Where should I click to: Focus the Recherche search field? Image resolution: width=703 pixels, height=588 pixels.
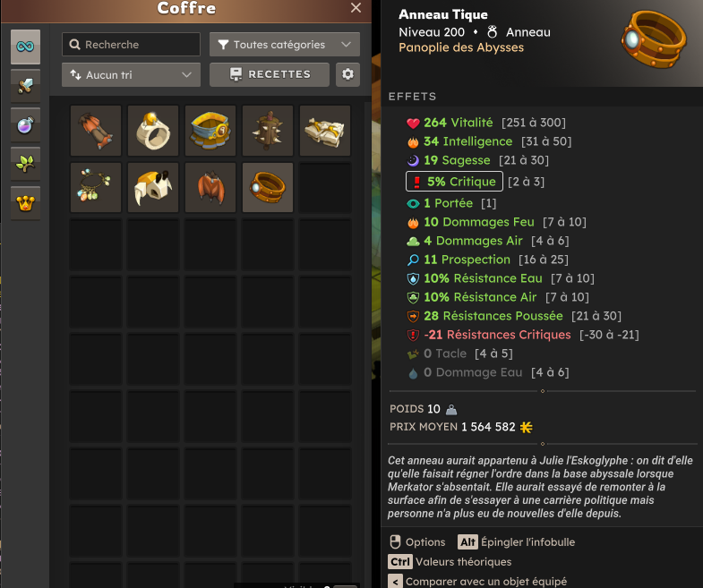pyautogui.click(x=131, y=45)
